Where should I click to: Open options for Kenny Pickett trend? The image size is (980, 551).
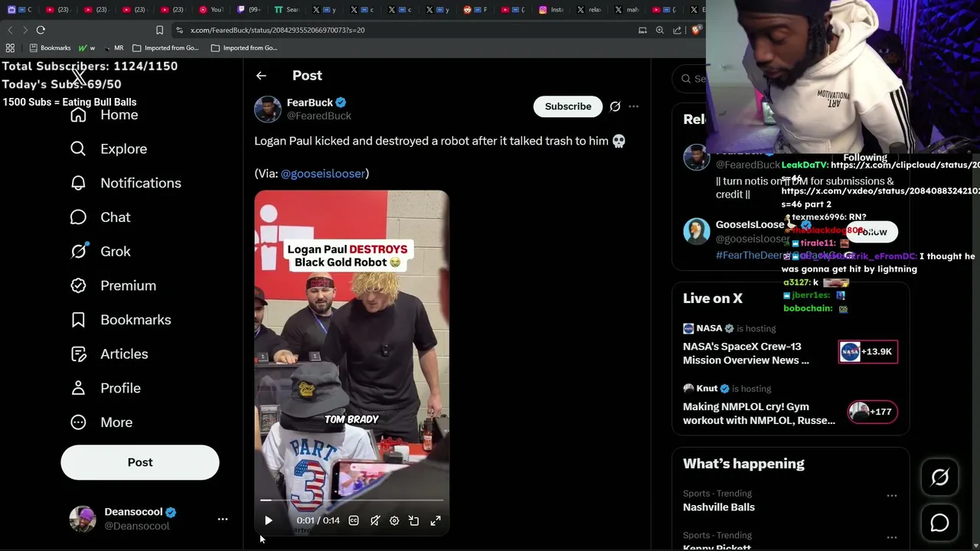coord(892,537)
